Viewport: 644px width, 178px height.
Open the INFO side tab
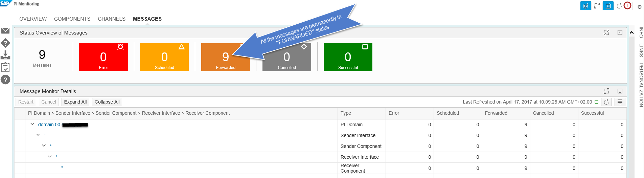[x=641, y=32]
